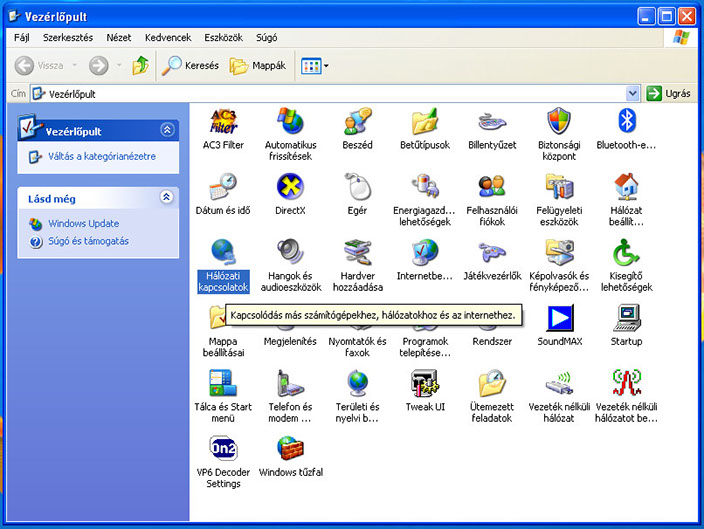
Task: Open the Rendszer item
Action: coord(492,341)
